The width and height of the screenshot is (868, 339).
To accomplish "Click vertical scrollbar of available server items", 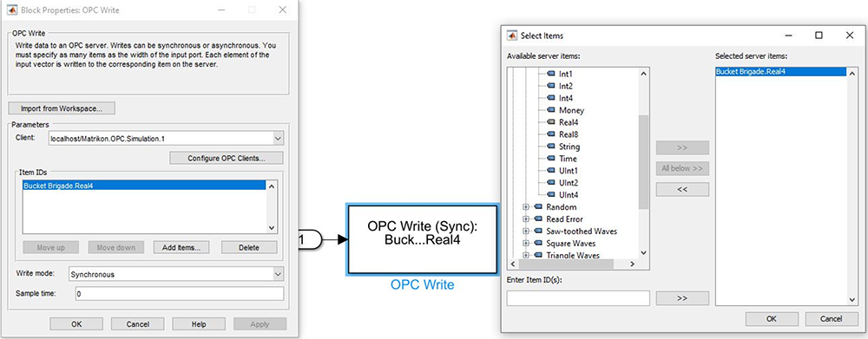I will [643, 162].
